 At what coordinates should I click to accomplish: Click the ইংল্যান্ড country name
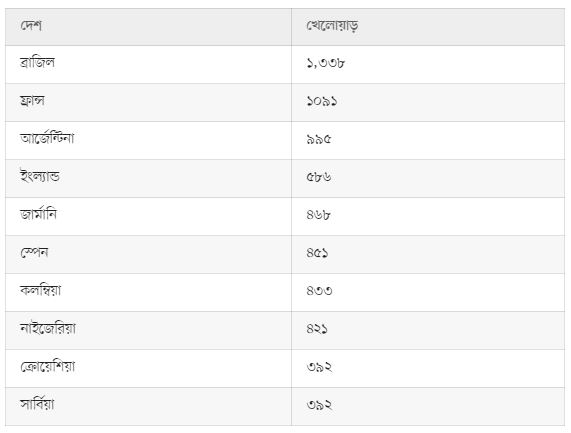click(40, 177)
